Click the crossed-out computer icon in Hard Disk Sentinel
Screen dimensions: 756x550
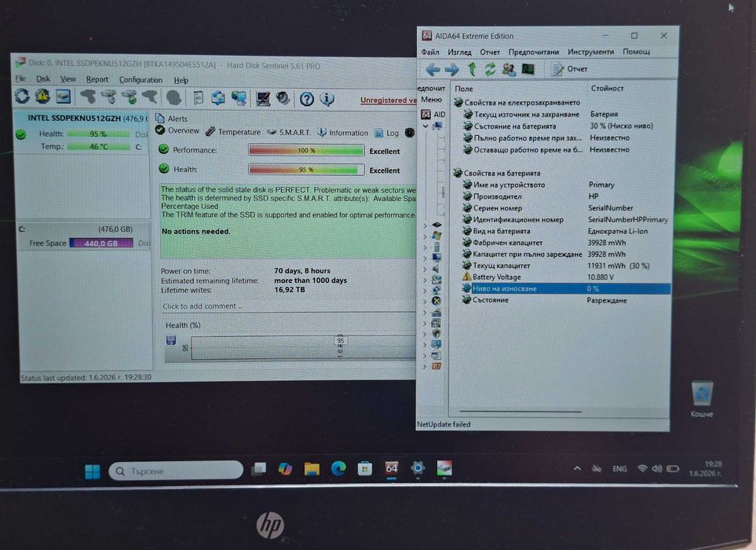pyautogui.click(x=263, y=99)
